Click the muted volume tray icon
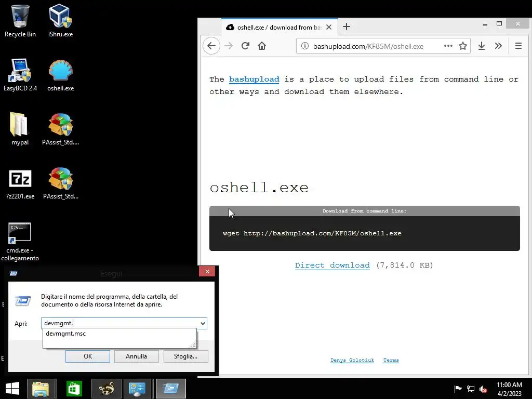 coord(483,389)
